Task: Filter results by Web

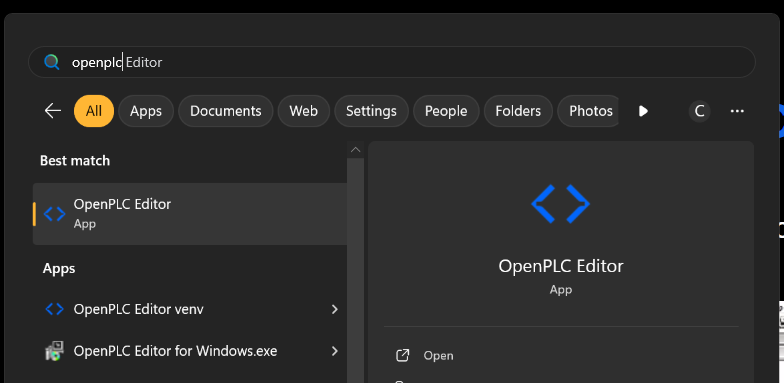Action: [304, 111]
